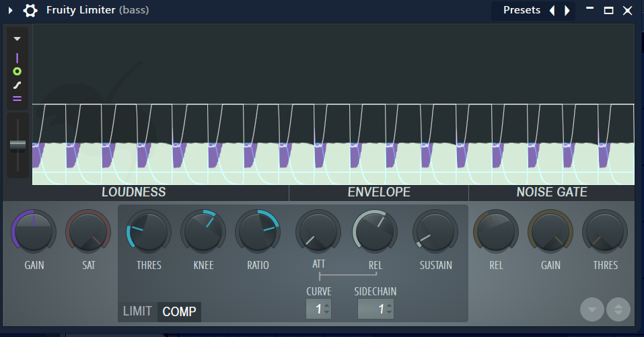Screen dimensions: 644x337
Task: Switch to LIMIT mode tab
Action: [x=137, y=311]
